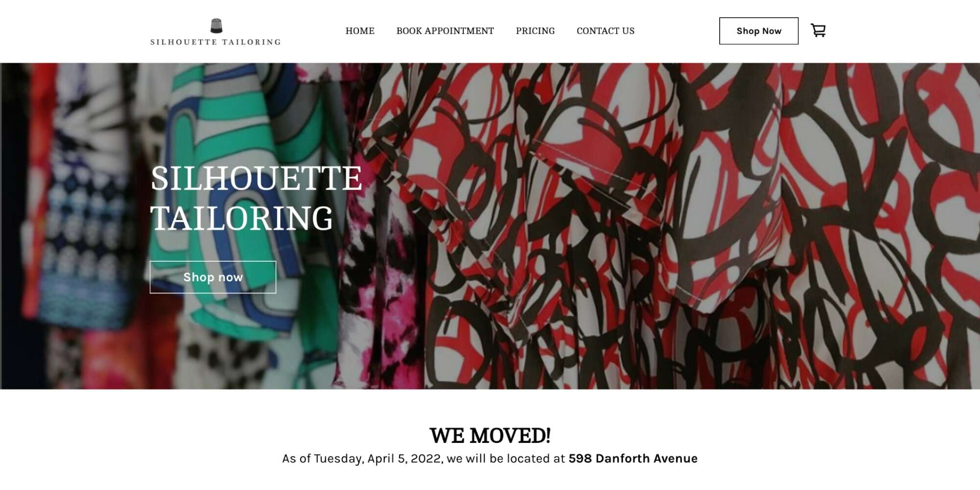Image resolution: width=980 pixels, height=490 pixels.
Task: Click the We Moved! heading
Action: click(490, 436)
